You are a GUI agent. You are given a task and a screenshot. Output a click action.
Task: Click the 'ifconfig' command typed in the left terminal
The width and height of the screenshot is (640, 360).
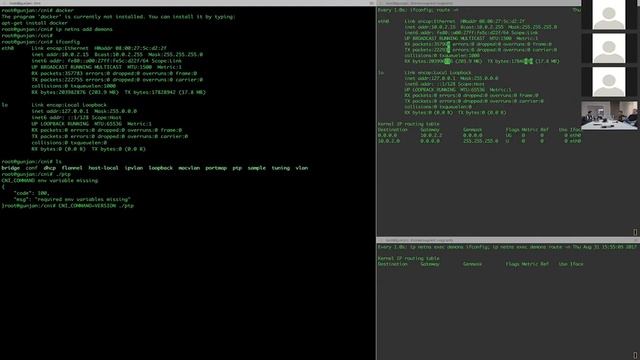67,42
